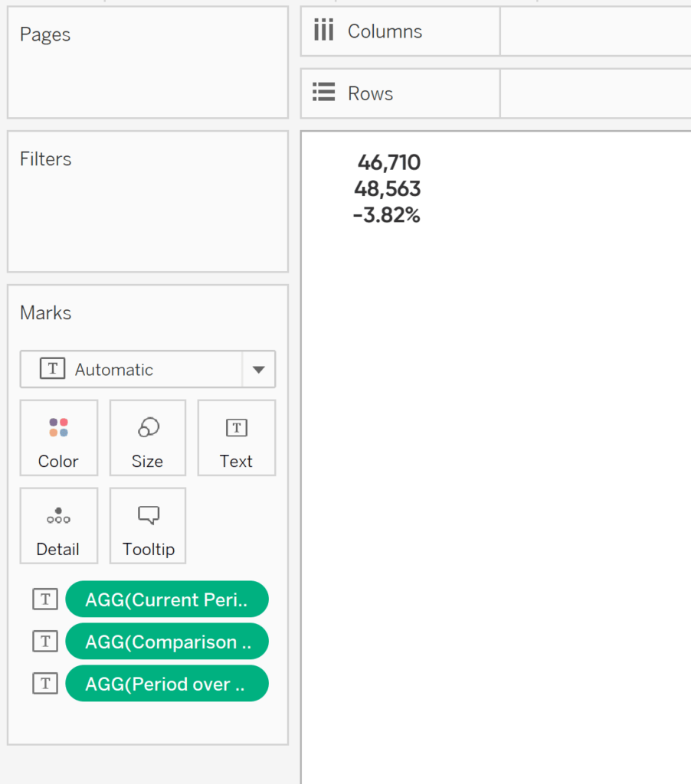Open the mark type dropdown showing Automatic
The image size is (691, 784).
coord(258,368)
